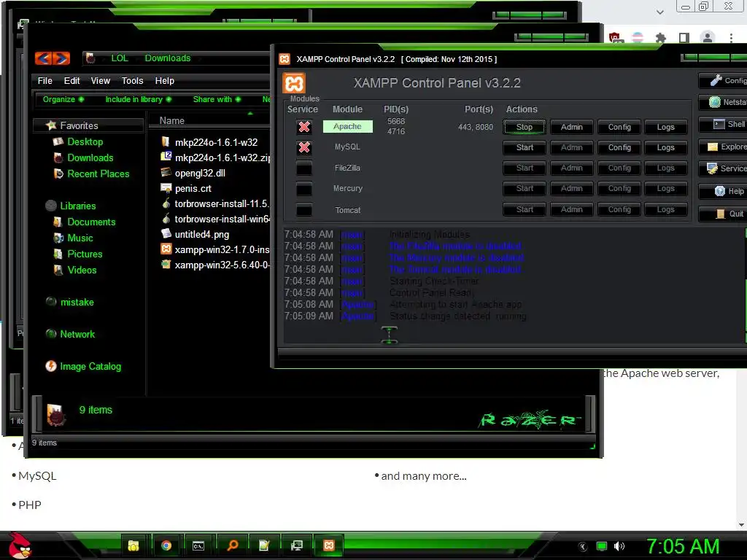The height and width of the screenshot is (560, 747).
Task: Open Apache Config menu
Action: 619,127
